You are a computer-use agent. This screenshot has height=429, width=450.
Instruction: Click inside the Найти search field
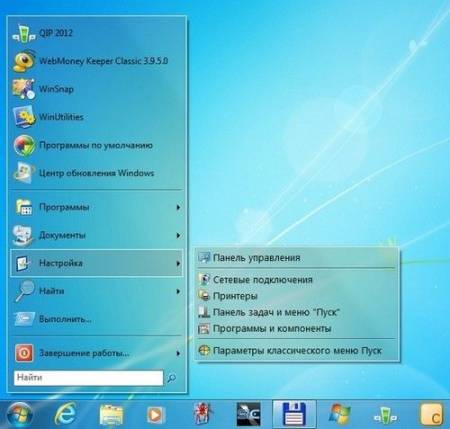tap(89, 378)
